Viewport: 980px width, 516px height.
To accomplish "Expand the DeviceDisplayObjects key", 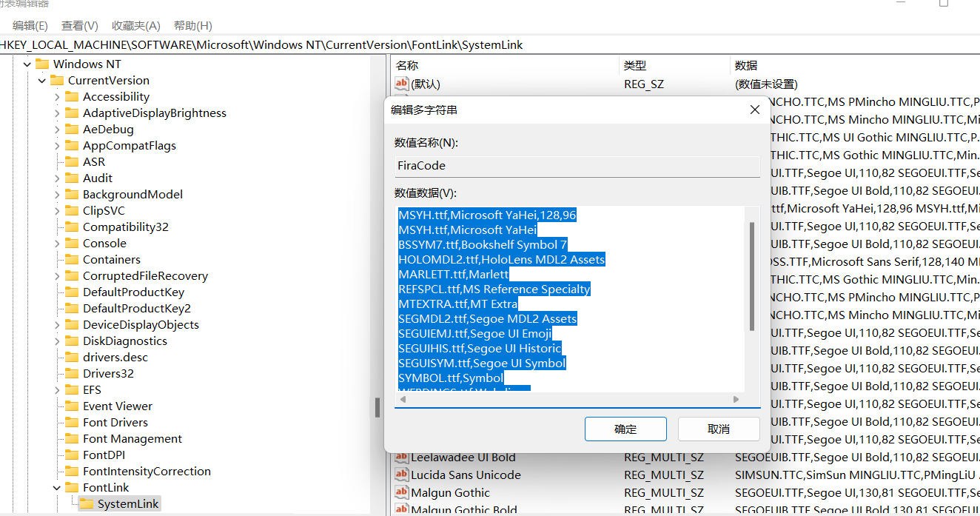I will tap(57, 325).
